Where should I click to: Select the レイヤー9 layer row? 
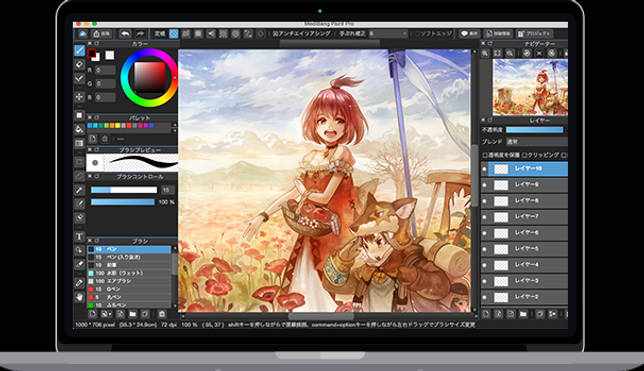[524, 185]
